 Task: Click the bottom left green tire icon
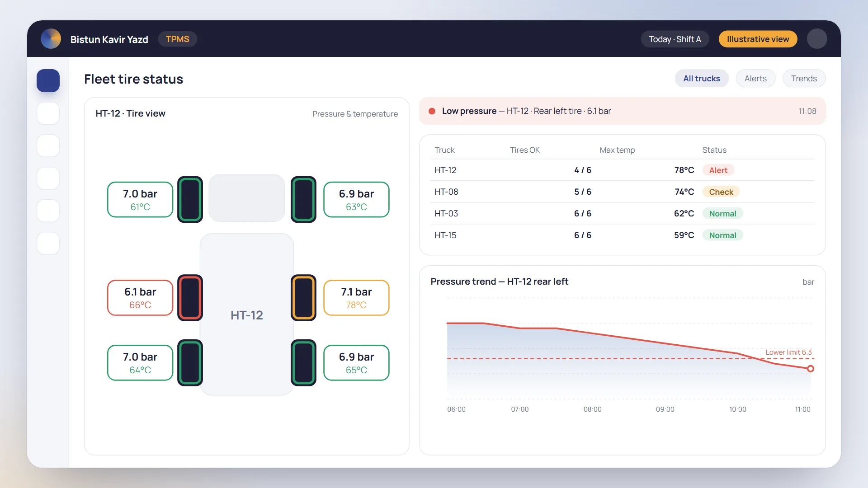pos(190,362)
